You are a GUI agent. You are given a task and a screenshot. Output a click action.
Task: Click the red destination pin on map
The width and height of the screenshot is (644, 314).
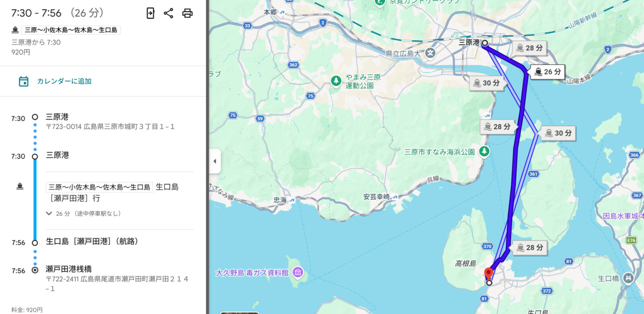(489, 273)
